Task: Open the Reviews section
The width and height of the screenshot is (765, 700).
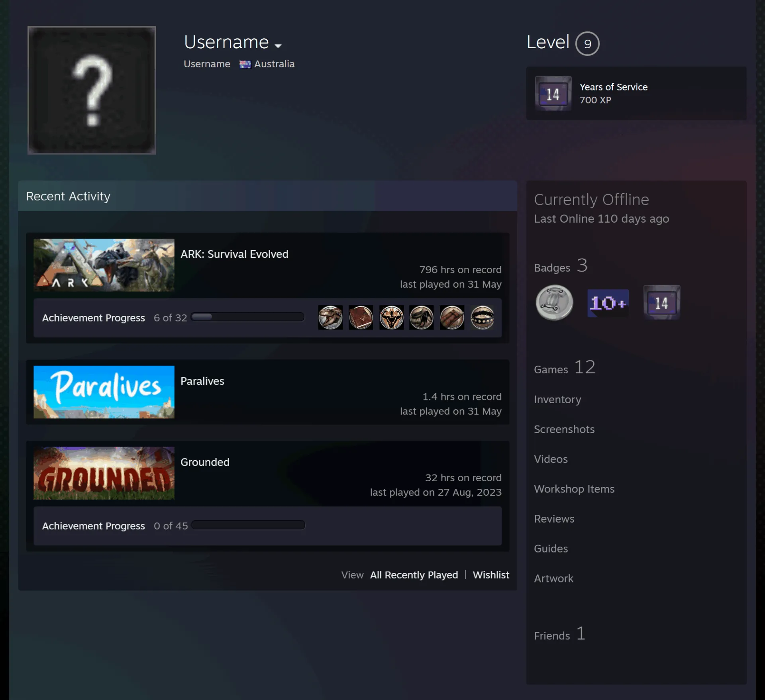Action: [554, 519]
